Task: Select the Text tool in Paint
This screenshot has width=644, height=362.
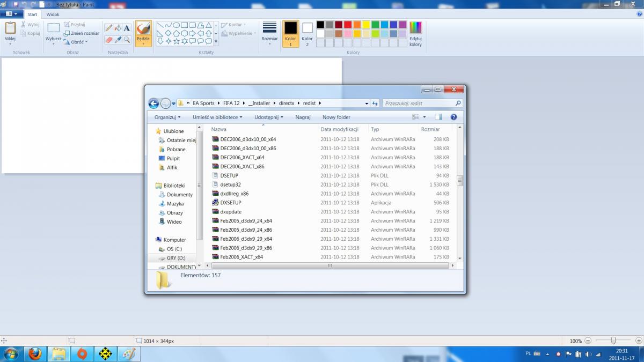Action: point(127,28)
